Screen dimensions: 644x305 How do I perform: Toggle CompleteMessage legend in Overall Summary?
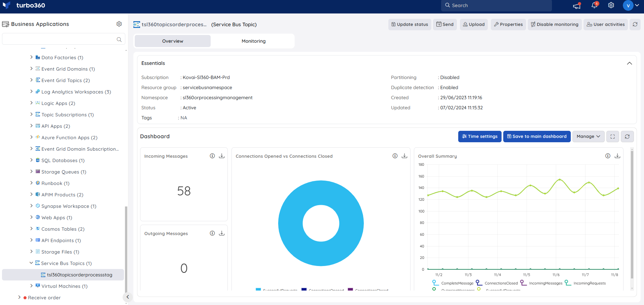click(453, 283)
